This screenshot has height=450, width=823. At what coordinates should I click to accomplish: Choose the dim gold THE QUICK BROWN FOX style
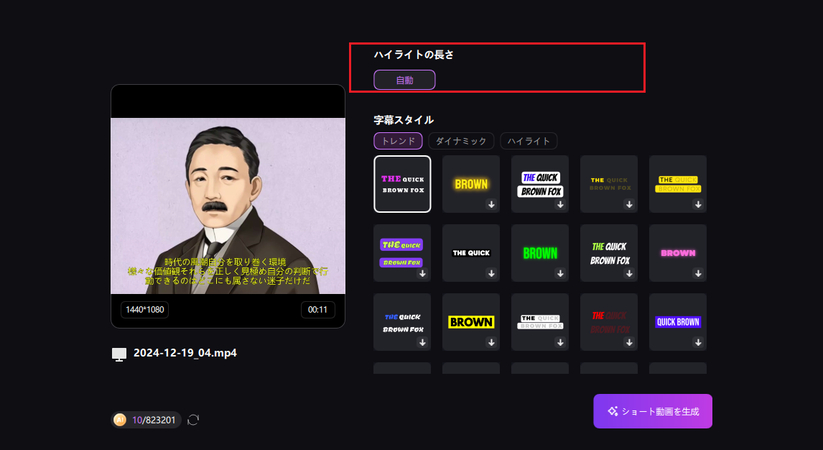tap(609, 184)
